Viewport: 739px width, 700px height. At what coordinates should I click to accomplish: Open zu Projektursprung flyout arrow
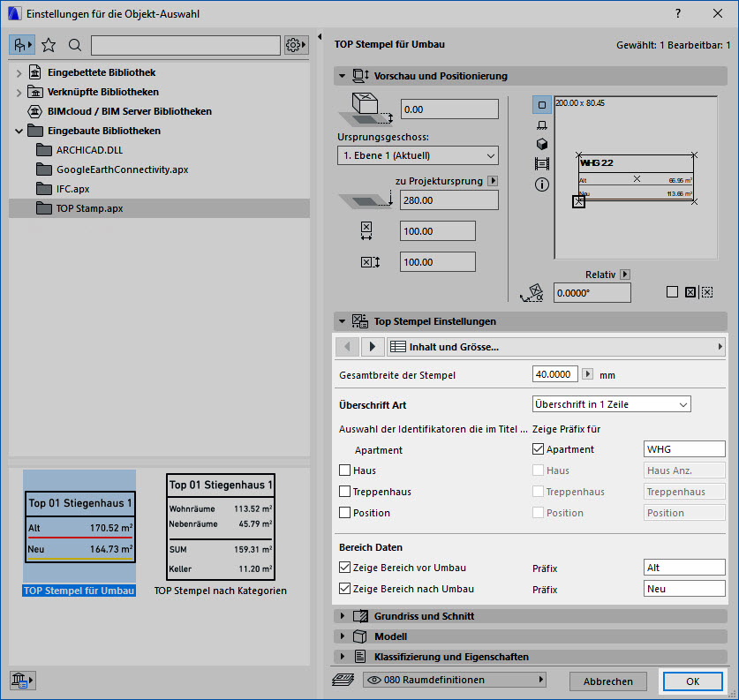click(493, 181)
